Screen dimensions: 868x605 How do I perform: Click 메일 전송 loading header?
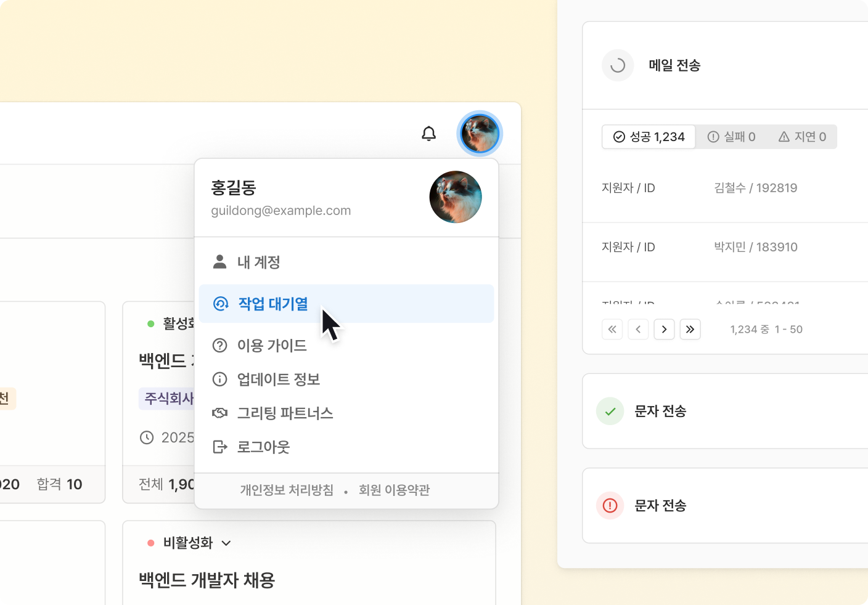(725, 65)
